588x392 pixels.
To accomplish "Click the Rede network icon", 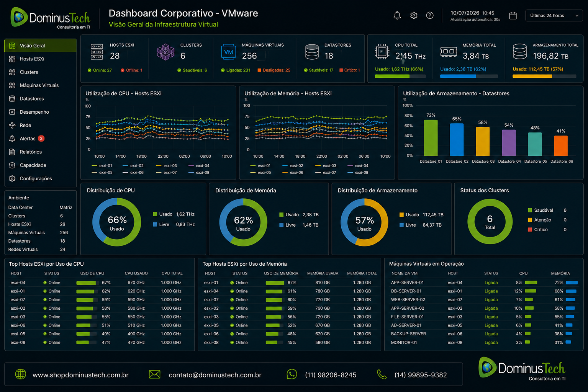I will tap(12, 125).
